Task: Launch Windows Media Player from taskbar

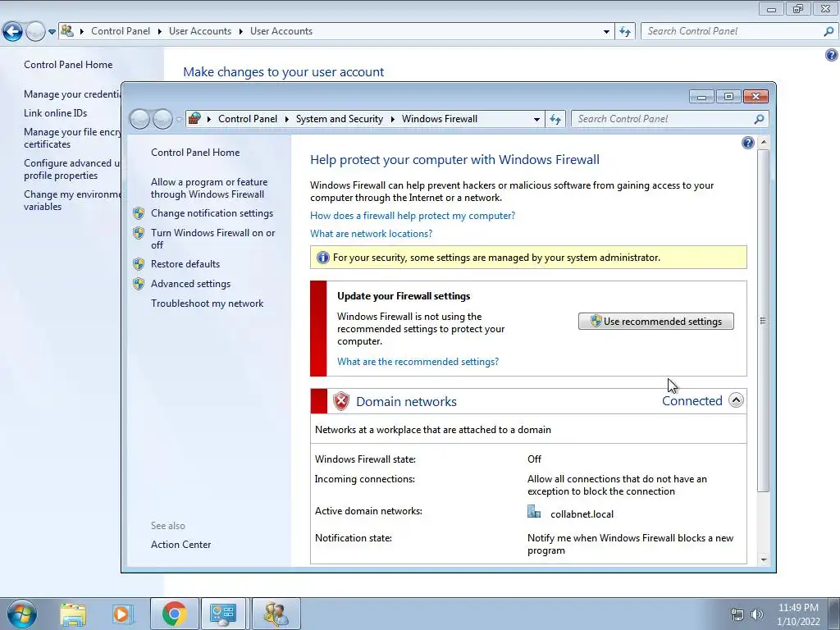Action: point(121,614)
